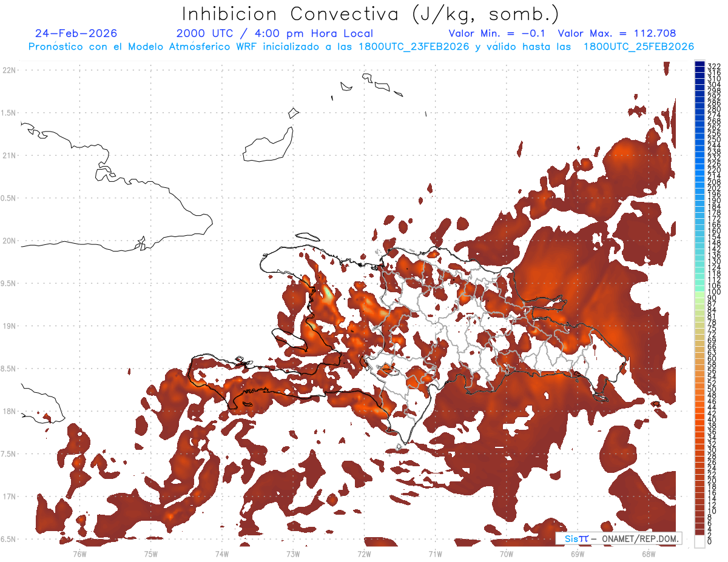The height and width of the screenshot is (562, 728).
Task: Click the "2000 UTC / 4:00 pm Hora Local" time
Action: pyautogui.click(x=275, y=33)
